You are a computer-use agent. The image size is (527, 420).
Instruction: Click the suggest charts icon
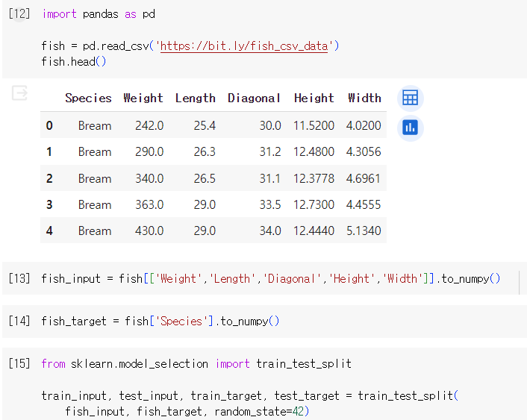tap(410, 128)
